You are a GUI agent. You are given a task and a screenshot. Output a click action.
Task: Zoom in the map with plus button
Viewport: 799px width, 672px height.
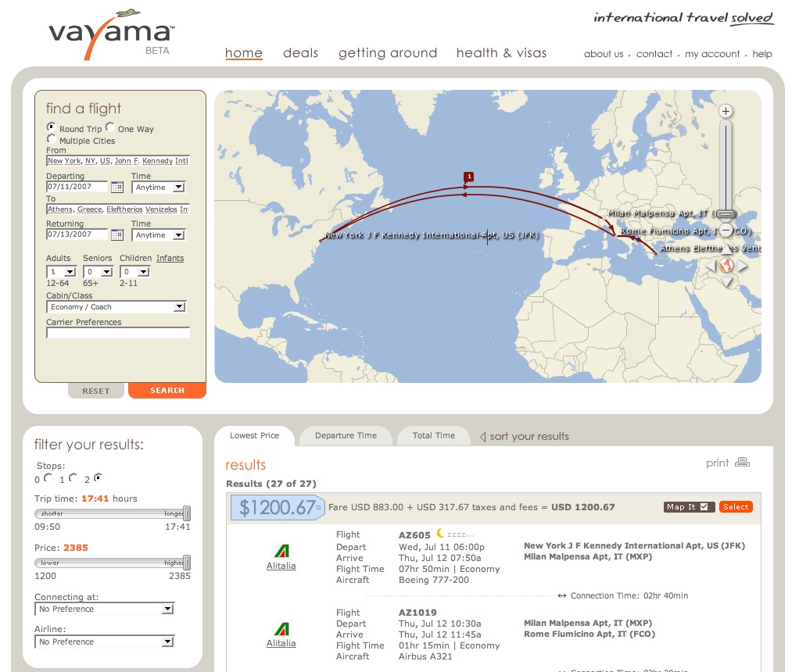point(726,111)
